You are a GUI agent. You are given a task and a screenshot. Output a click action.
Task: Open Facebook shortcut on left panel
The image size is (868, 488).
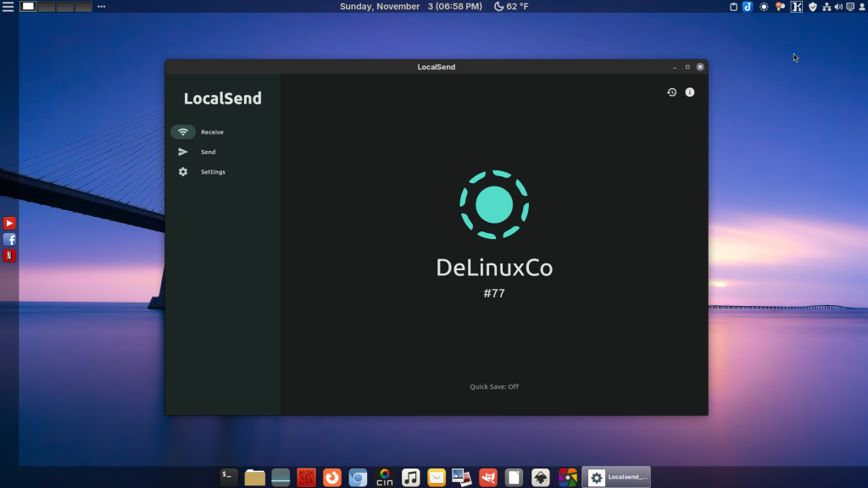pos(9,240)
